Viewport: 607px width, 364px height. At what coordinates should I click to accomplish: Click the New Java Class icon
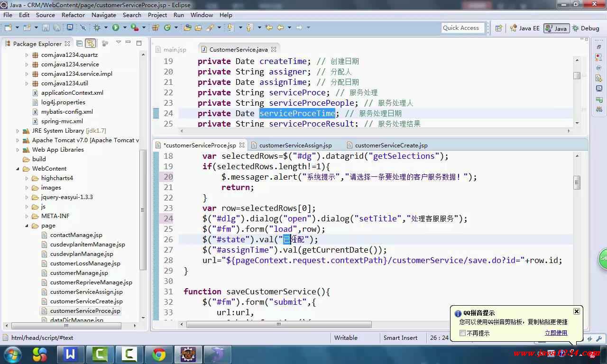click(x=167, y=28)
